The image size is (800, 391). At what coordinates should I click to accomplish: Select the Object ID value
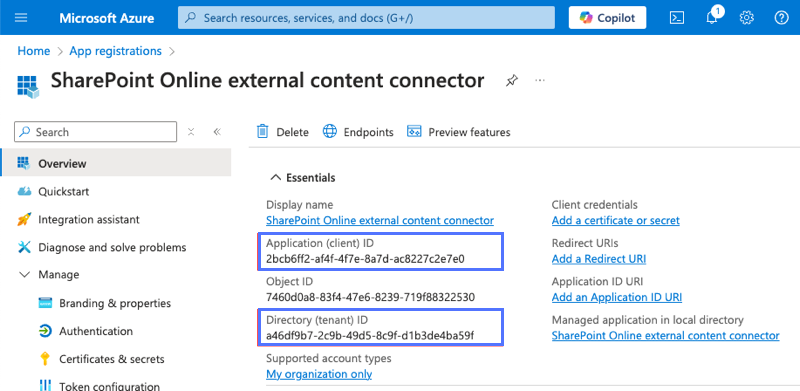pyautogui.click(x=370, y=297)
